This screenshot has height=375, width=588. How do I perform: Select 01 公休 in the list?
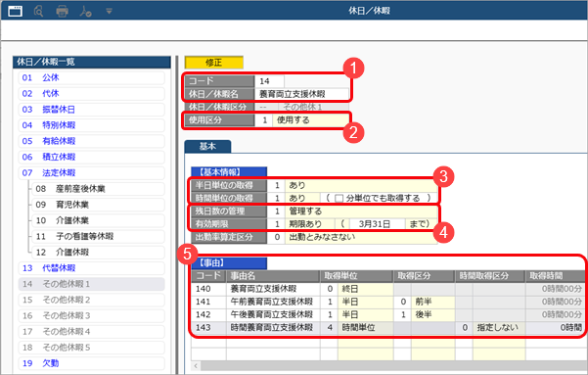point(91,77)
